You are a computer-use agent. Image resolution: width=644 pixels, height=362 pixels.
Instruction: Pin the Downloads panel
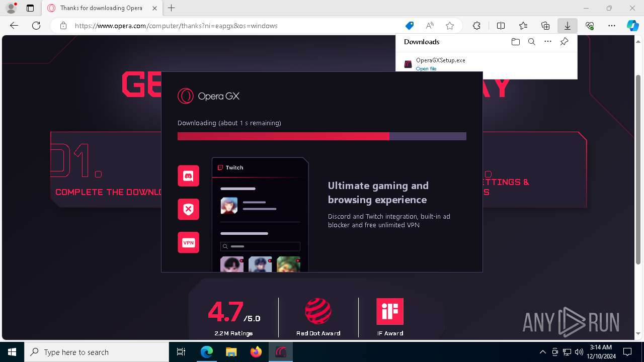[564, 42]
